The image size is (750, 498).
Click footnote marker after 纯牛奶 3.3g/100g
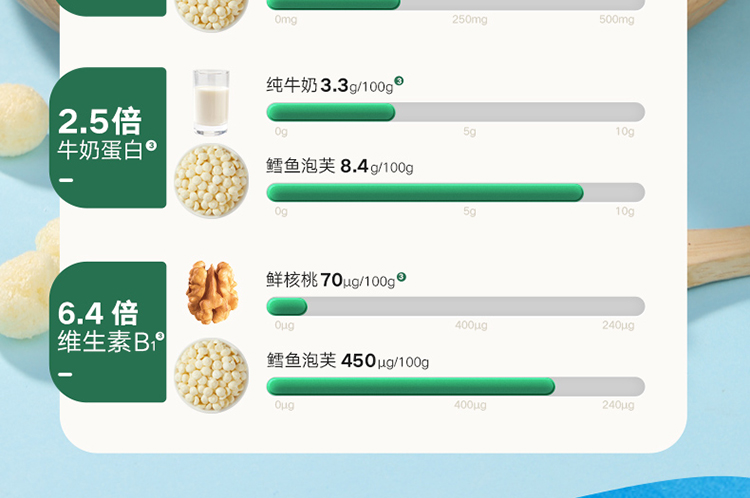point(399,81)
